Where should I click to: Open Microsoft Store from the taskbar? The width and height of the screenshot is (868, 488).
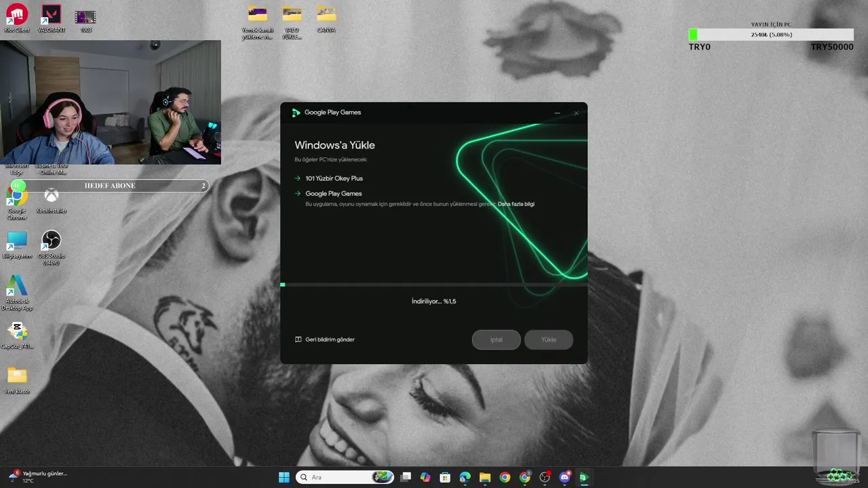(445, 477)
